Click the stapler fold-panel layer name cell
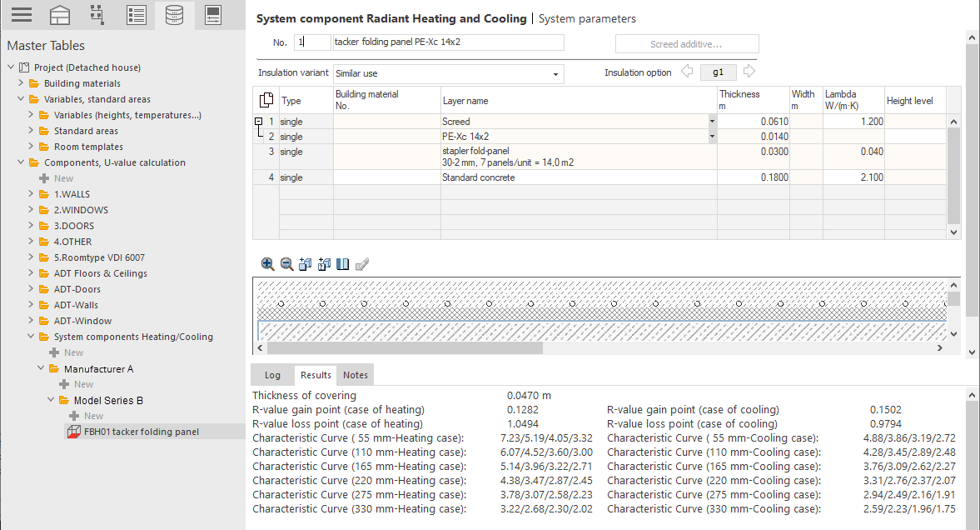 pos(579,157)
